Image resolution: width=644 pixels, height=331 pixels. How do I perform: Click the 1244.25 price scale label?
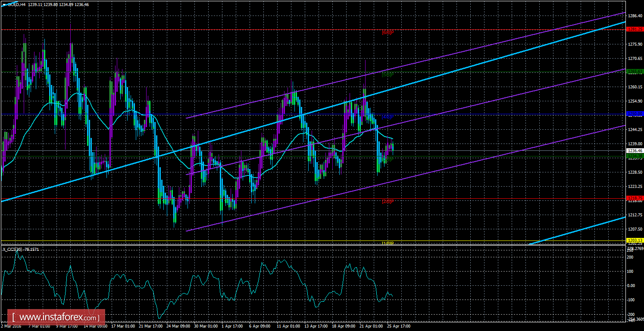click(x=635, y=130)
